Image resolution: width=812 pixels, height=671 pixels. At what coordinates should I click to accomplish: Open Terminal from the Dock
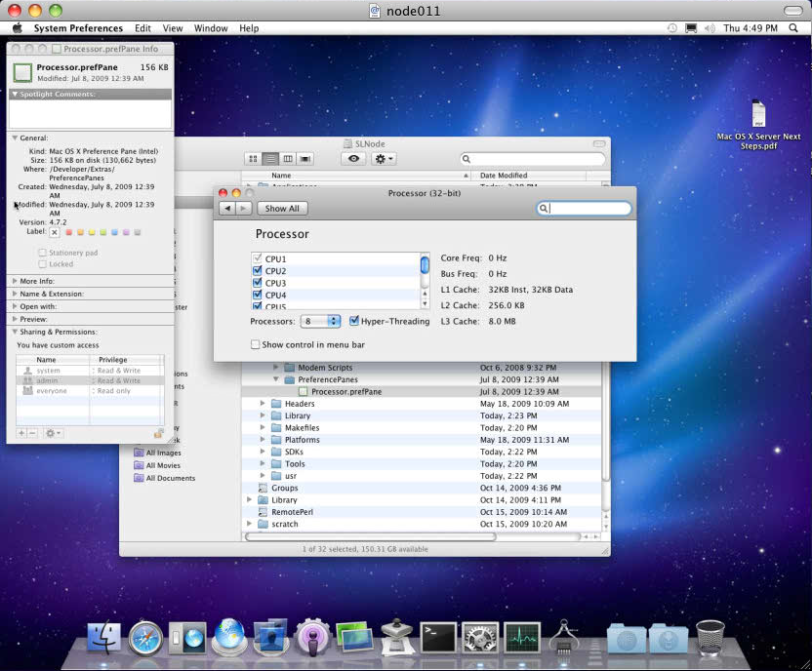[x=438, y=637]
